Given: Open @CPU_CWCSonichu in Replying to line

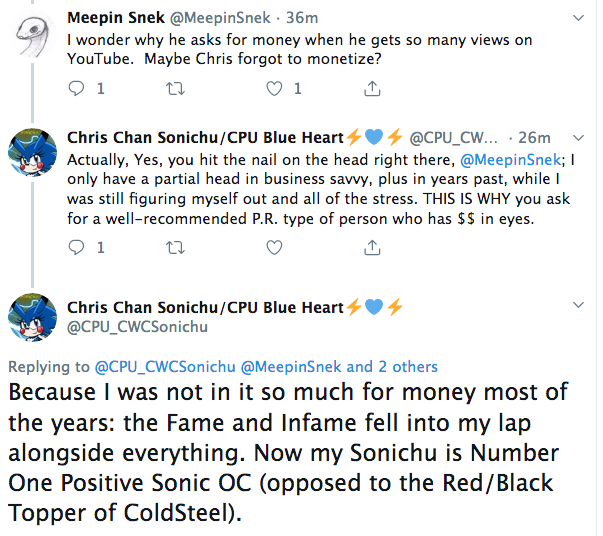Looking at the screenshot, I should [165, 367].
